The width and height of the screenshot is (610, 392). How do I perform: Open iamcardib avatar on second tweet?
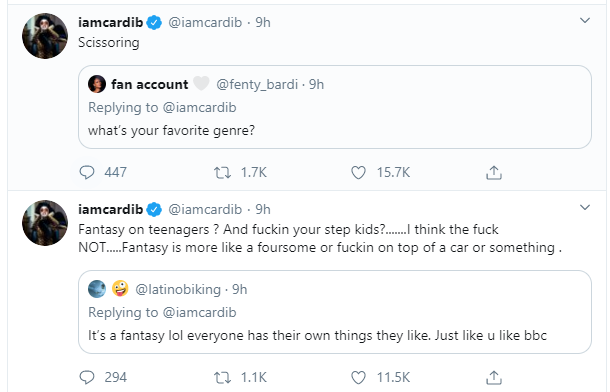45,223
